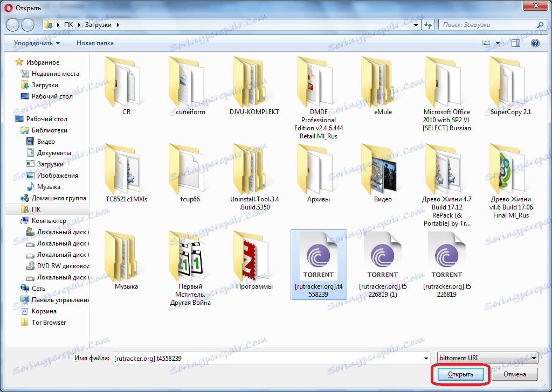Click the back navigation arrow
This screenshot has width=552, height=392.
pyautogui.click(x=12, y=25)
